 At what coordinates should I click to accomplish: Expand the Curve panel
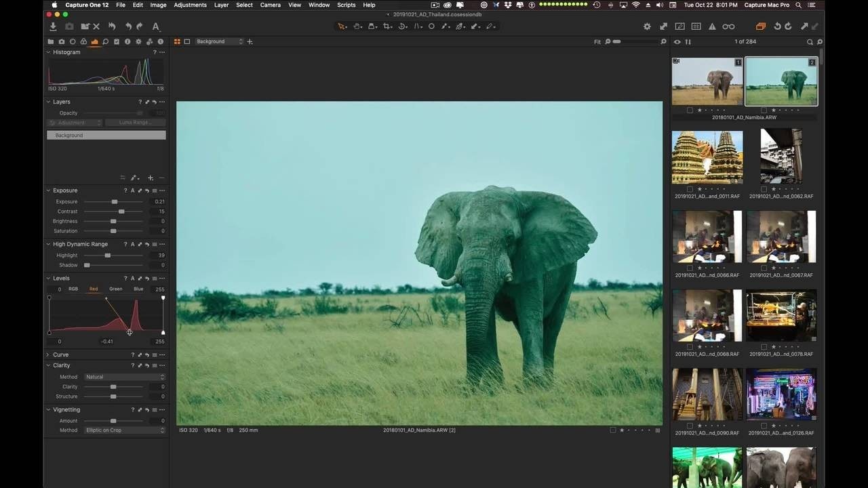[x=48, y=354]
